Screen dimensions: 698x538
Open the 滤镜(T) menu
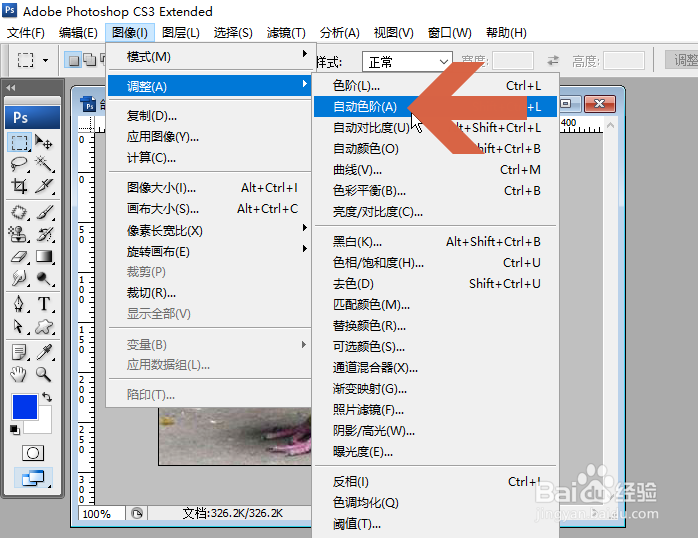[x=286, y=32]
